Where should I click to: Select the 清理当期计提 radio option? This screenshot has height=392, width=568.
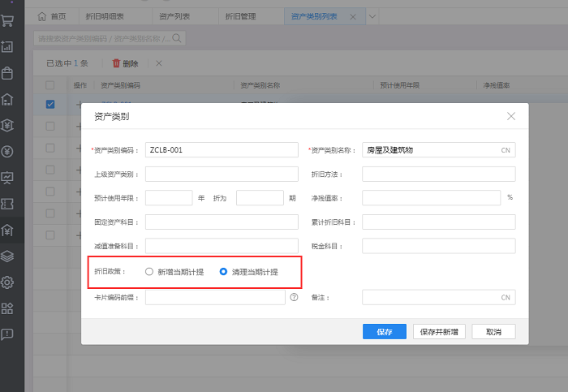coord(224,272)
